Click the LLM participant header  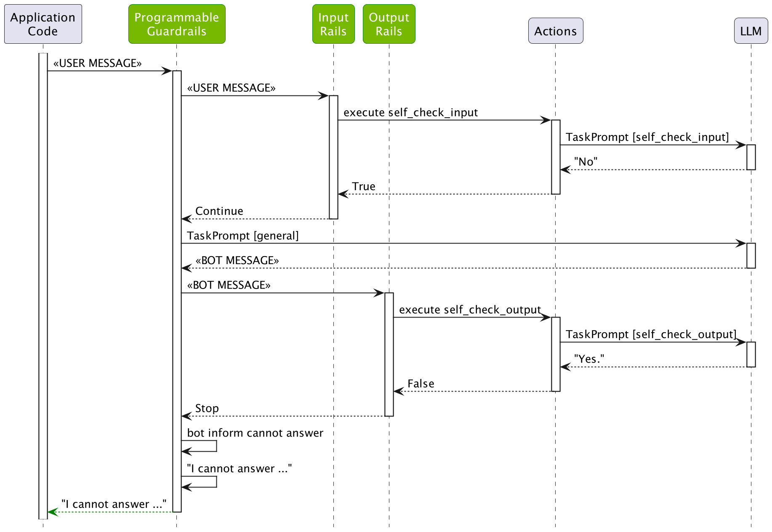pos(751,31)
